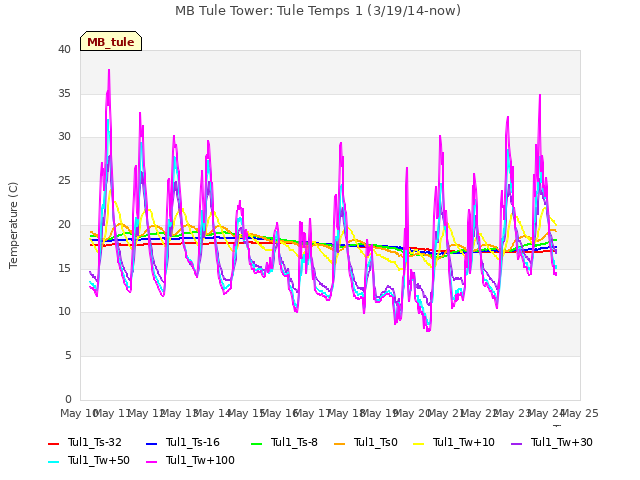Select the Tul1_Tw+100 legend label
The height and width of the screenshot is (480, 640).
[x=200, y=460]
